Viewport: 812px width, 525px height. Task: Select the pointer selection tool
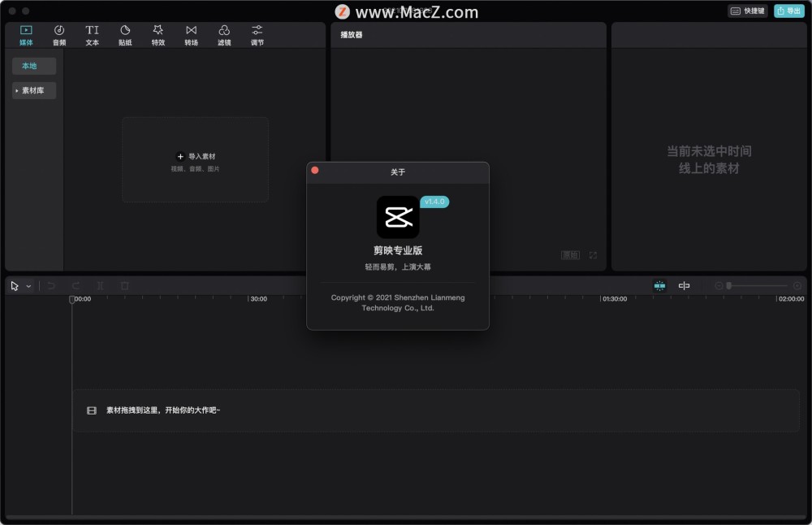[x=15, y=285]
